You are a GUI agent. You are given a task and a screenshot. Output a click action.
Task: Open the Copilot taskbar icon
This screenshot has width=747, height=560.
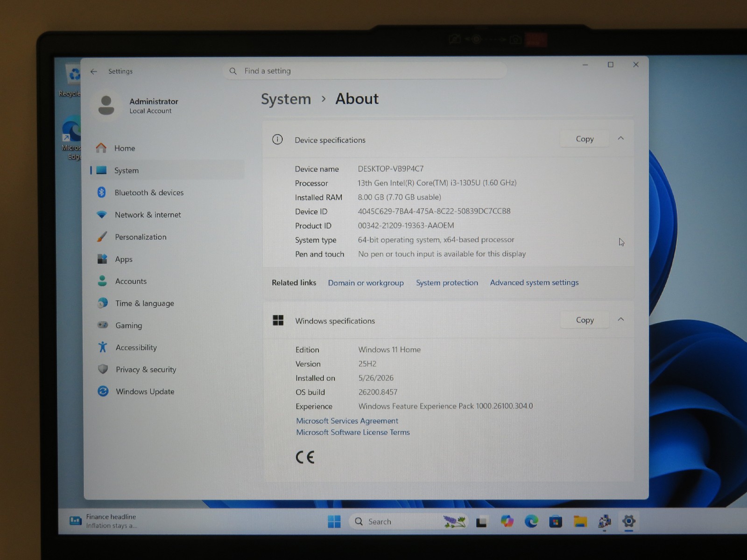pyautogui.click(x=507, y=521)
